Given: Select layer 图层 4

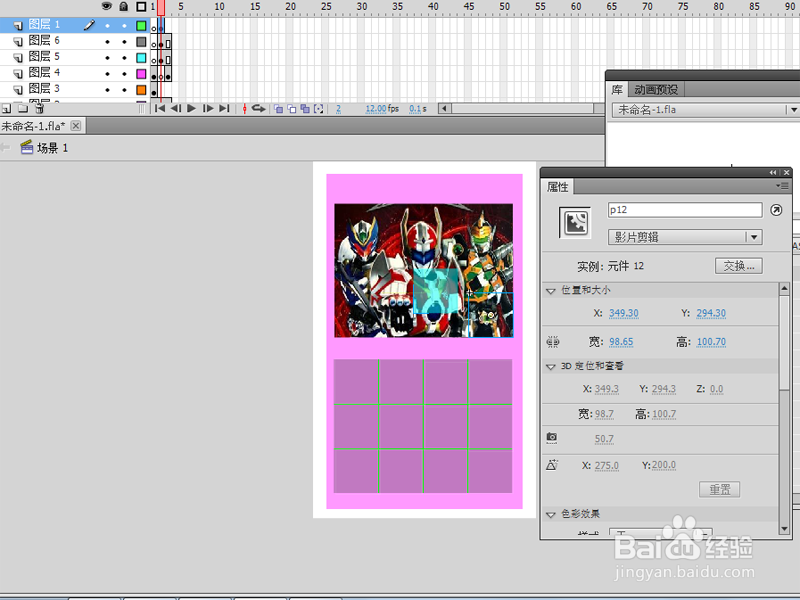Looking at the screenshot, I should (44, 72).
